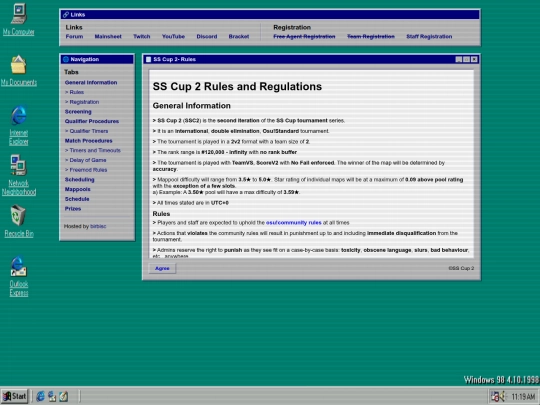This screenshot has height=405, width=540.
Task: Open the Forum link
Action: click(x=74, y=37)
